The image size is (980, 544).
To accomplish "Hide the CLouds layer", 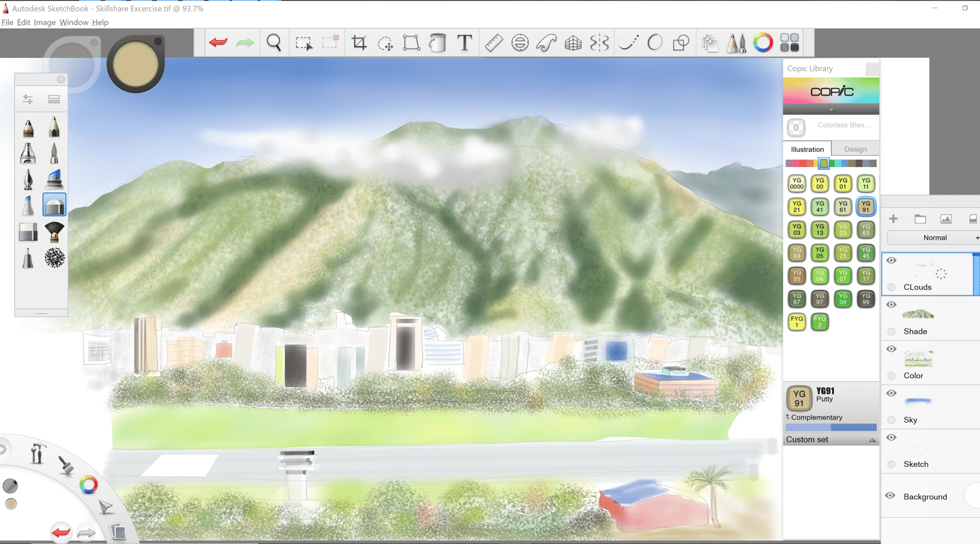I will tap(891, 260).
